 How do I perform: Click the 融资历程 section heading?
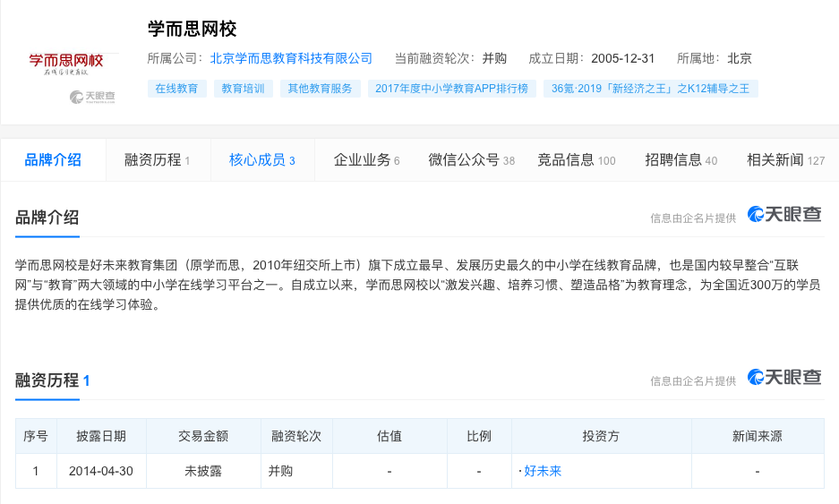point(47,380)
